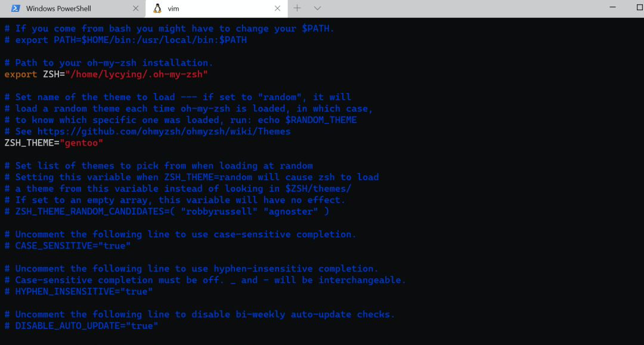The image size is (644, 345).
Task: Click the export ZSH path line
Action: click(x=106, y=75)
